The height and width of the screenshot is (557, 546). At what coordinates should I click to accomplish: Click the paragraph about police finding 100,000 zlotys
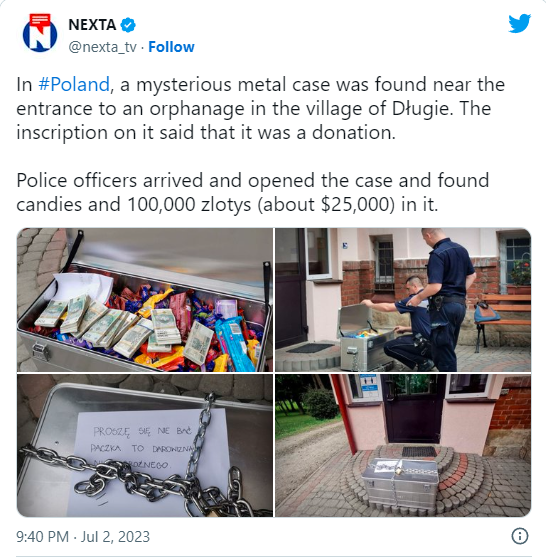(253, 192)
